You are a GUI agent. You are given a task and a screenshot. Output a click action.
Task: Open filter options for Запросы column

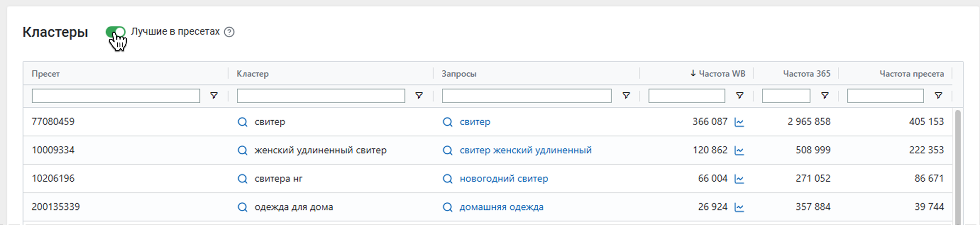[626, 95]
